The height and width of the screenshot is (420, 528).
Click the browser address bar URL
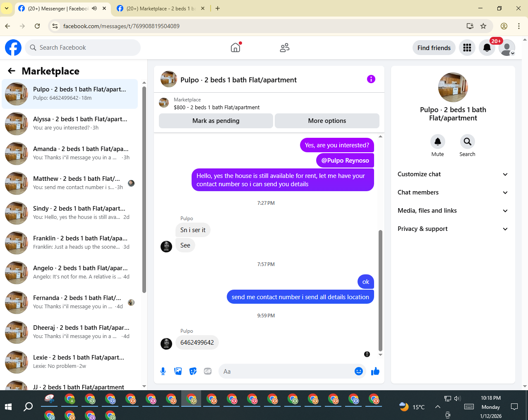pyautogui.click(x=121, y=26)
